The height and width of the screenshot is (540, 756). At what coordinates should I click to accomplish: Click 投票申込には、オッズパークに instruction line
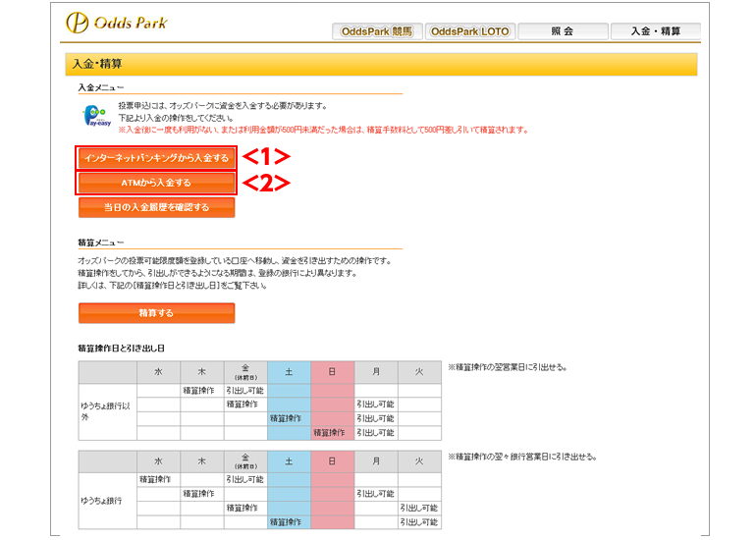click(223, 106)
